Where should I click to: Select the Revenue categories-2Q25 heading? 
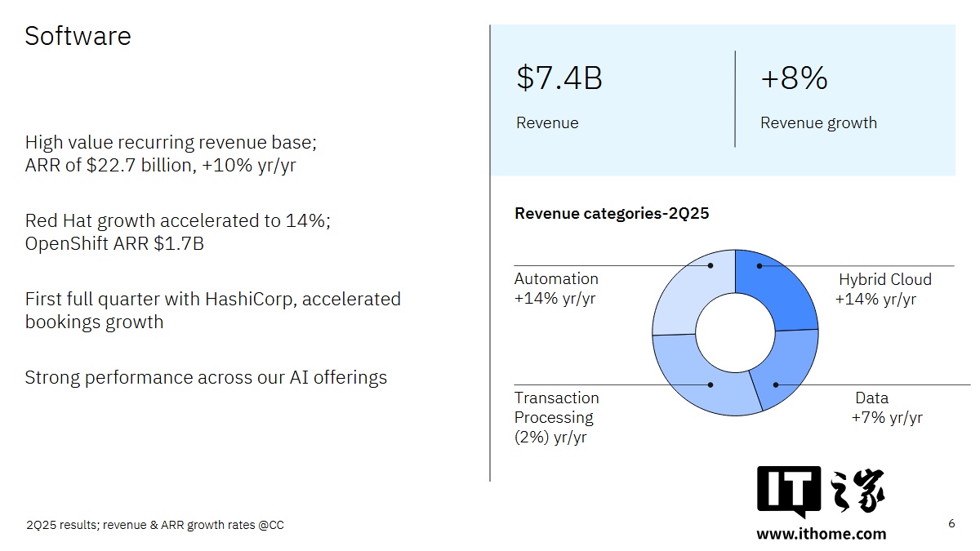[612, 214]
